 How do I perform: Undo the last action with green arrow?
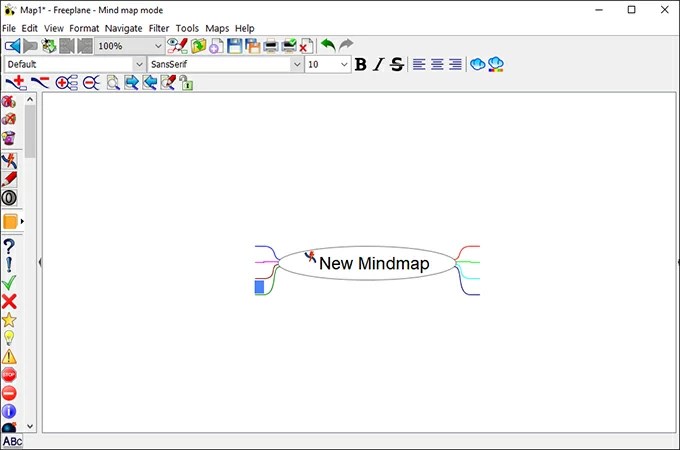(x=329, y=45)
